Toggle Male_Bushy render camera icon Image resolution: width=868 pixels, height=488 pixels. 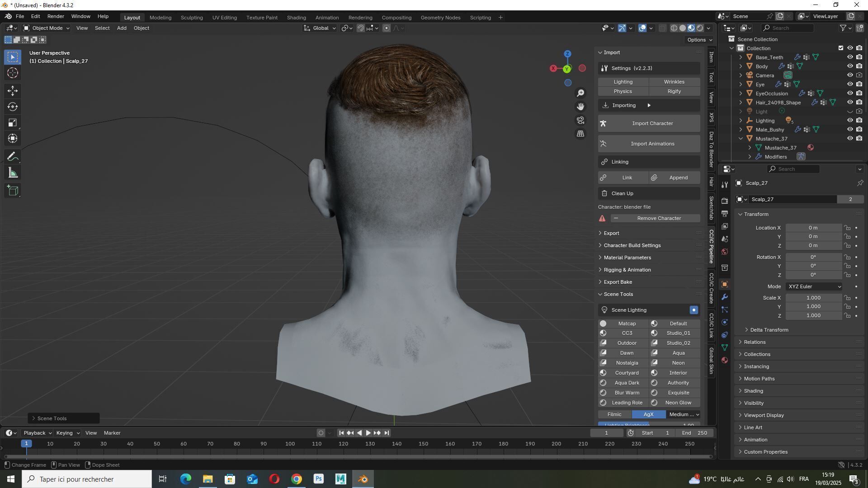click(859, 130)
